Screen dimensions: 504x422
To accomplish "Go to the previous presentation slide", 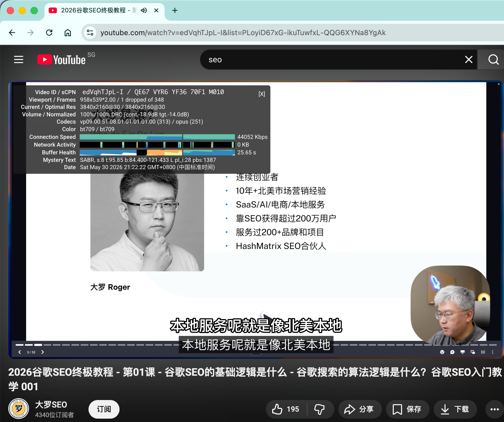I will [20, 352].
